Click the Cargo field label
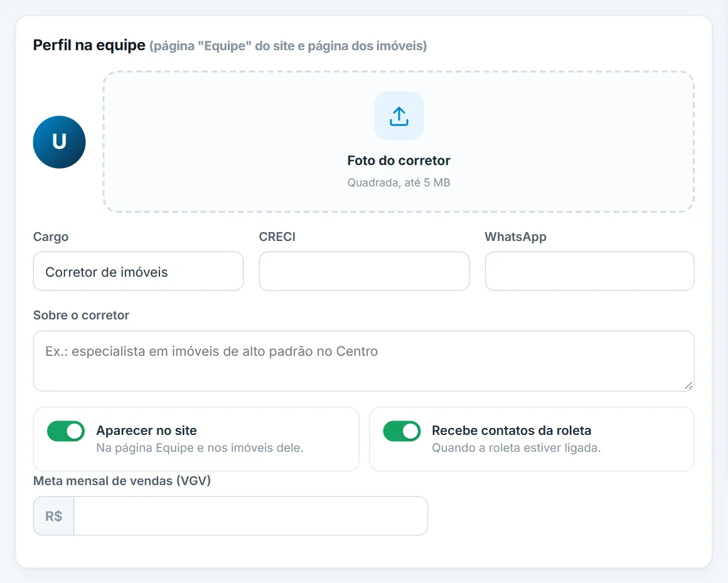728x583 pixels. point(51,237)
